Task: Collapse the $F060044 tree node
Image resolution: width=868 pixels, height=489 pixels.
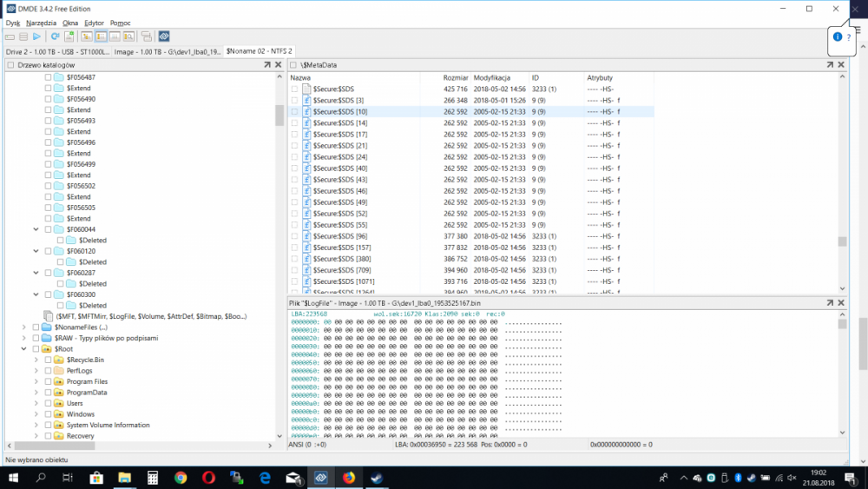Action: [36, 229]
